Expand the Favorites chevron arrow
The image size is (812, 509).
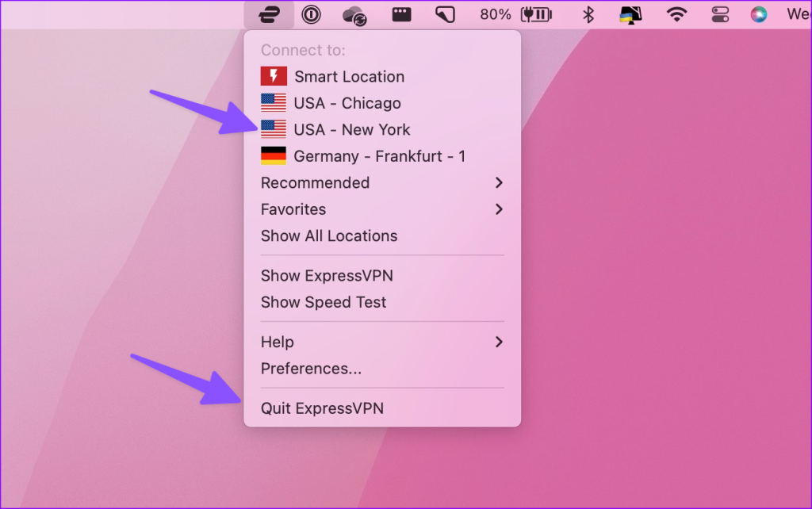coord(499,209)
